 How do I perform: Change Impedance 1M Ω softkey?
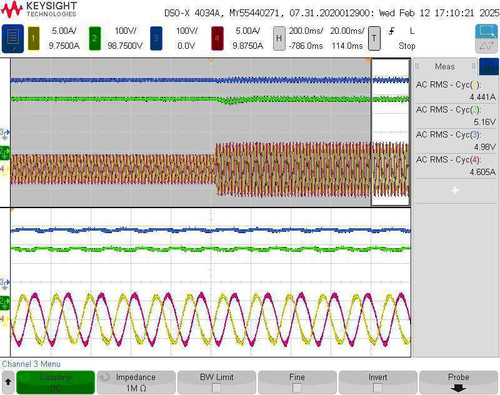(x=136, y=382)
